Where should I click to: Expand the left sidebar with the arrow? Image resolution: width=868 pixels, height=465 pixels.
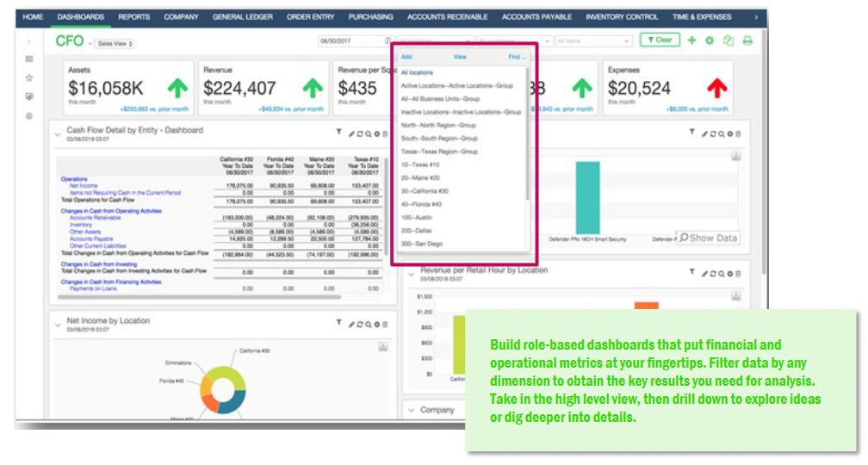pyautogui.click(x=29, y=41)
